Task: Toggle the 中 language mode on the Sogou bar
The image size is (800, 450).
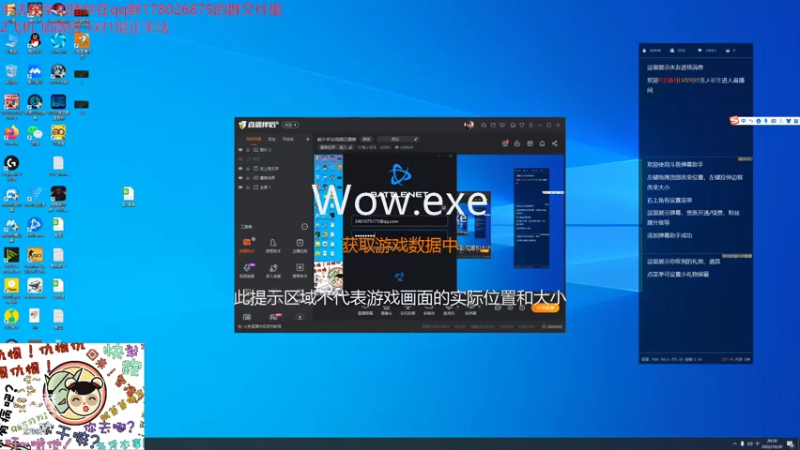Action: [x=743, y=121]
